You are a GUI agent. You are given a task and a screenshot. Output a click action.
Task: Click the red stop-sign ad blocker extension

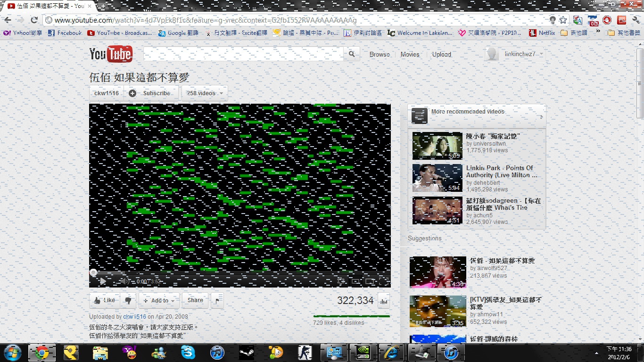tap(607, 20)
